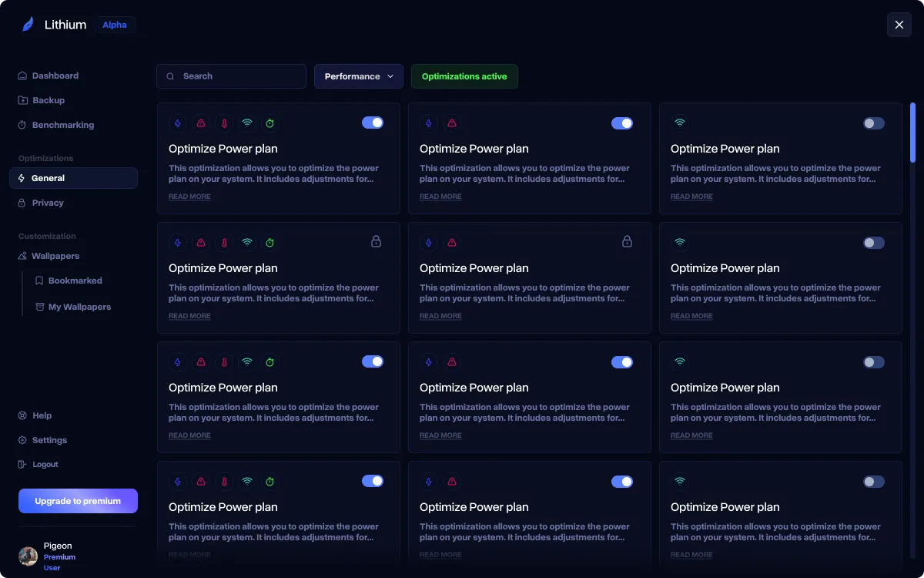The image size is (924, 578).
Task: Collapse the Optimizations section
Action: (x=45, y=158)
